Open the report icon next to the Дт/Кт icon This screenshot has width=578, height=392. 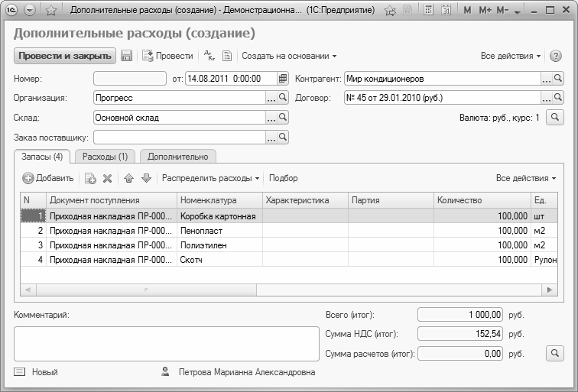tap(227, 56)
